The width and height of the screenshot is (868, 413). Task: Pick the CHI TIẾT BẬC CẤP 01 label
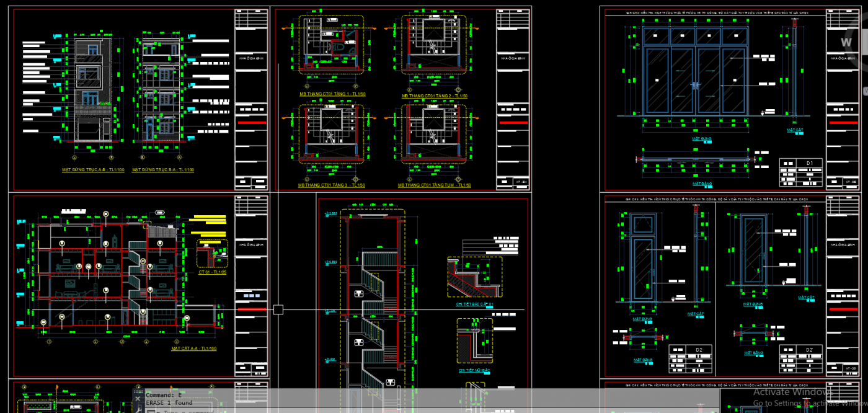[475, 304]
